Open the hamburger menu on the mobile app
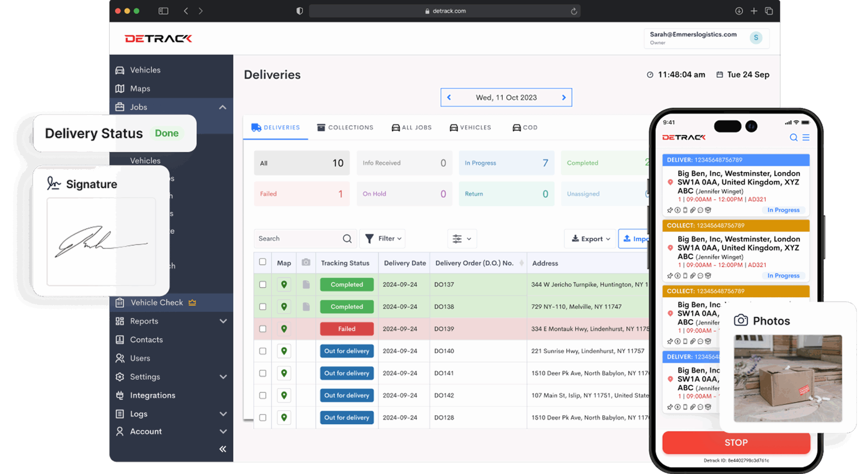Image resolution: width=868 pixels, height=474 pixels. coord(806,138)
